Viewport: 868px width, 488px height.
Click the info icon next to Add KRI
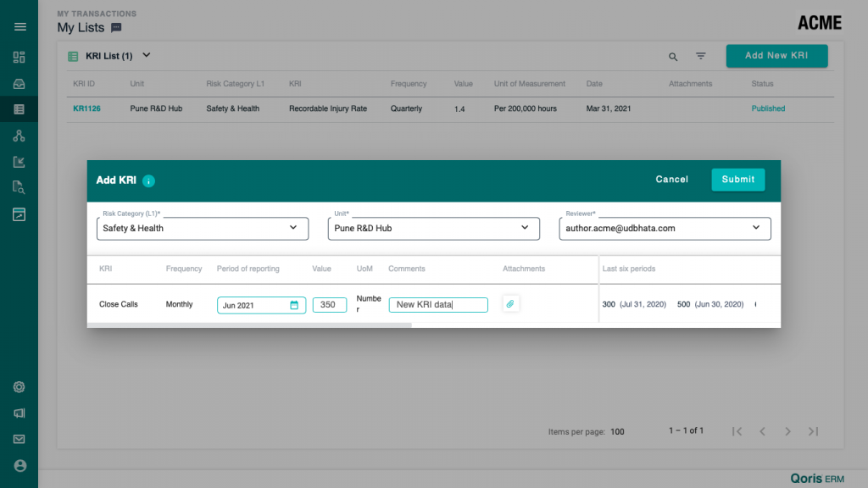148,181
